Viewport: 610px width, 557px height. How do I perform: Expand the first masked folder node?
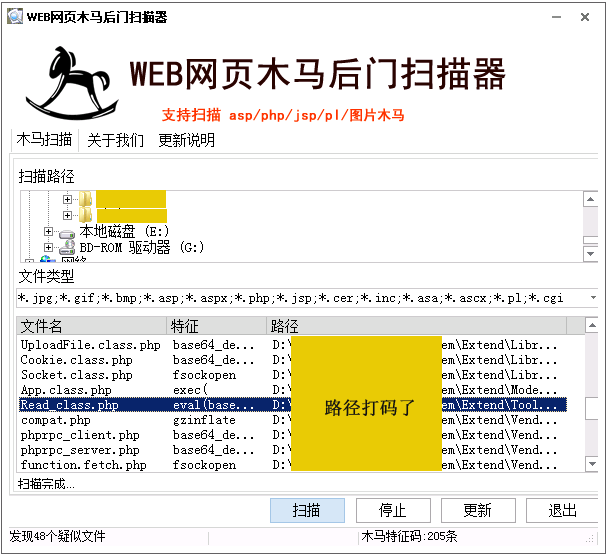67,200
